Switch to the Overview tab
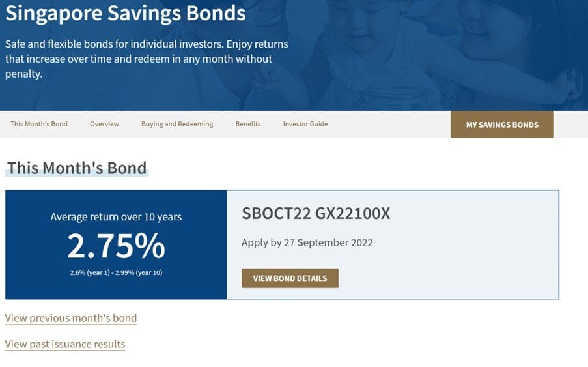Image resolution: width=588 pixels, height=367 pixels. point(104,124)
